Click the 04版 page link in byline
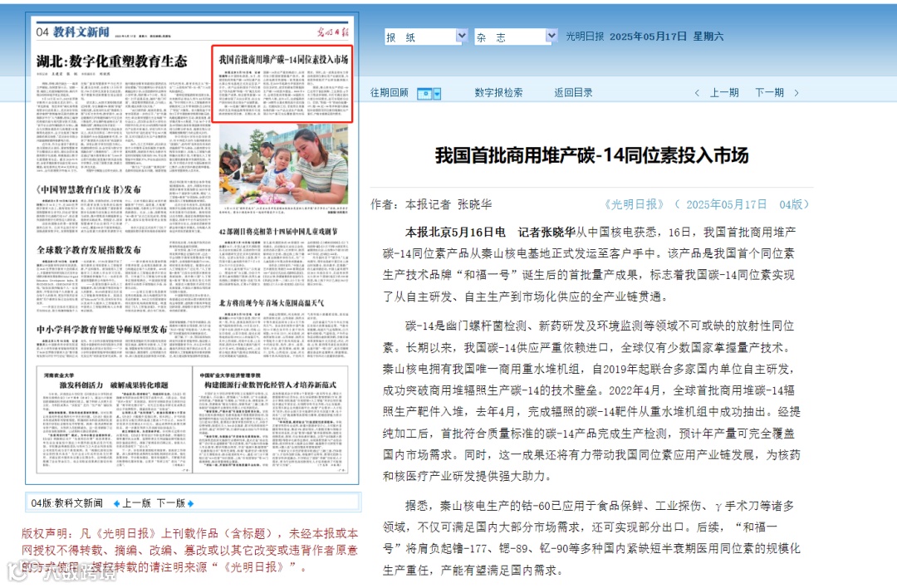The width and height of the screenshot is (897, 588). coord(792,205)
